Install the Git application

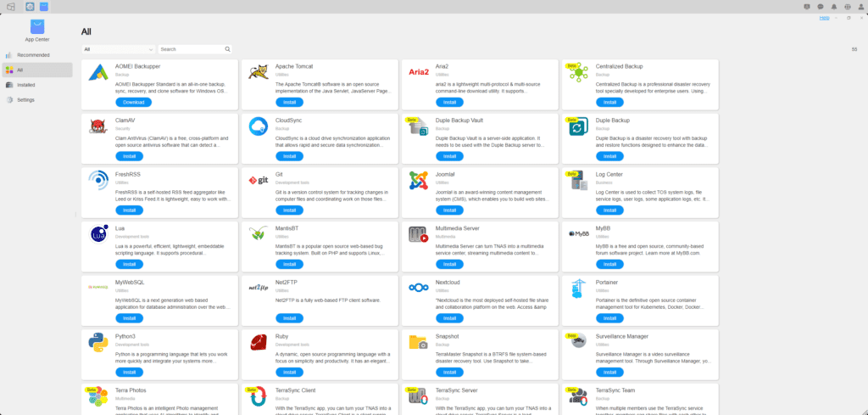pos(289,210)
